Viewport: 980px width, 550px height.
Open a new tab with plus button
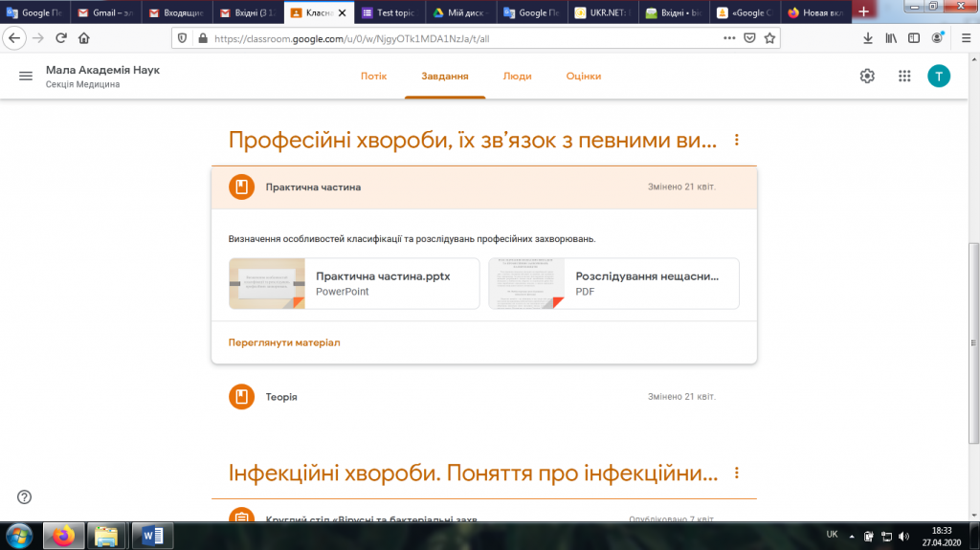(864, 11)
